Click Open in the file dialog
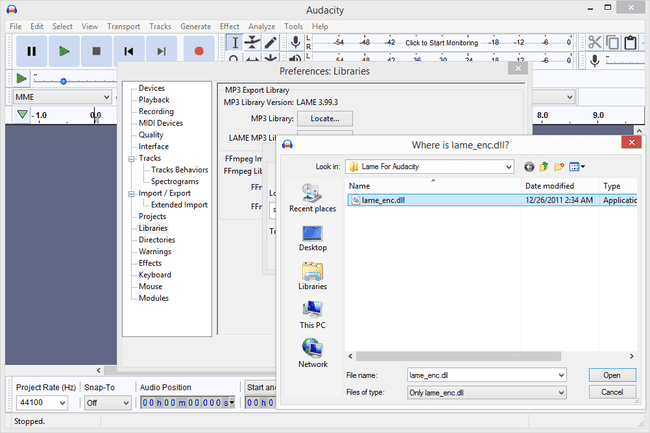Screen dimensions: 650x433 click(612, 375)
